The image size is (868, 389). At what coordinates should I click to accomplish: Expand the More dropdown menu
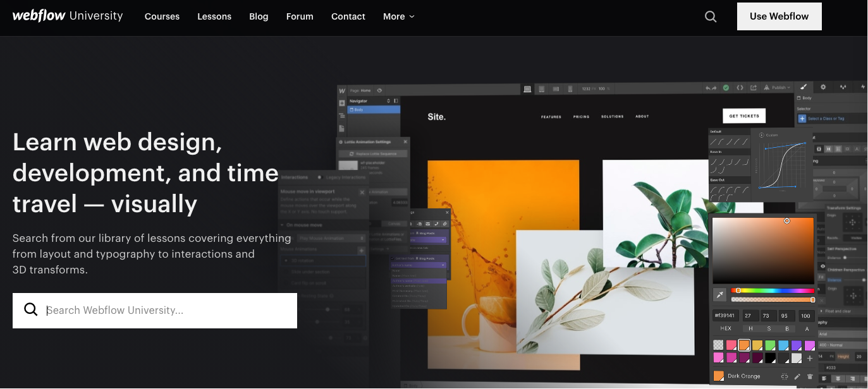pyautogui.click(x=399, y=16)
